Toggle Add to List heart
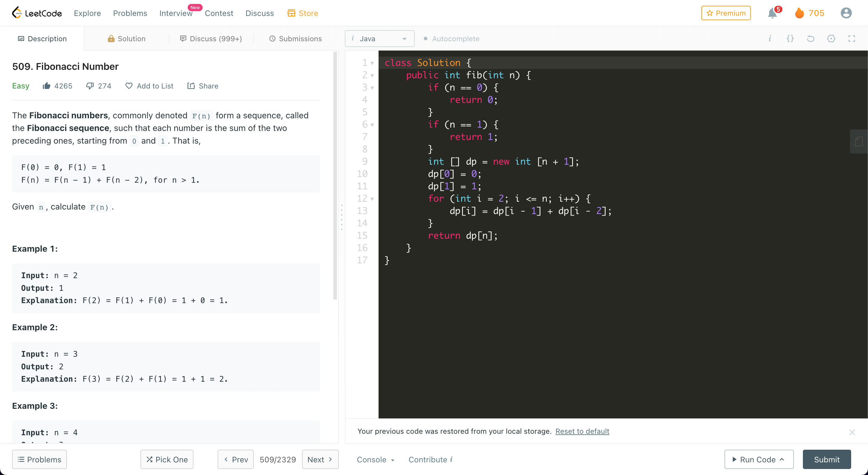This screenshot has width=868, height=475. point(129,86)
